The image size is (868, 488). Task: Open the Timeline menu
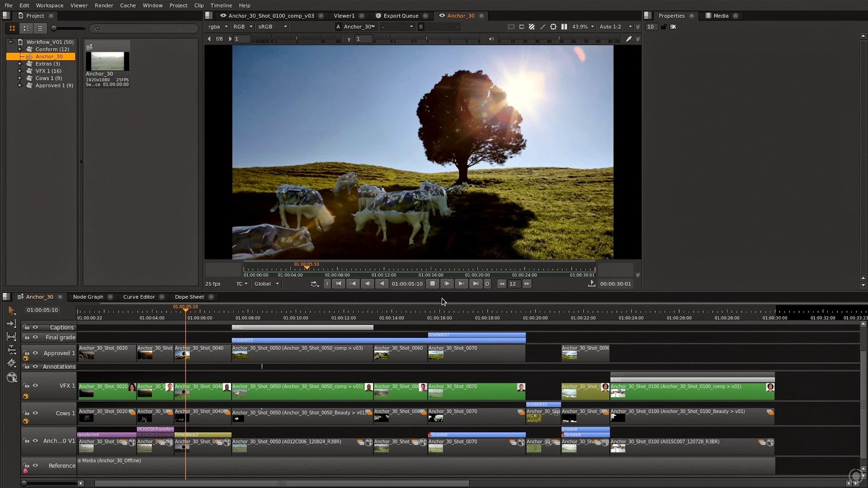221,5
